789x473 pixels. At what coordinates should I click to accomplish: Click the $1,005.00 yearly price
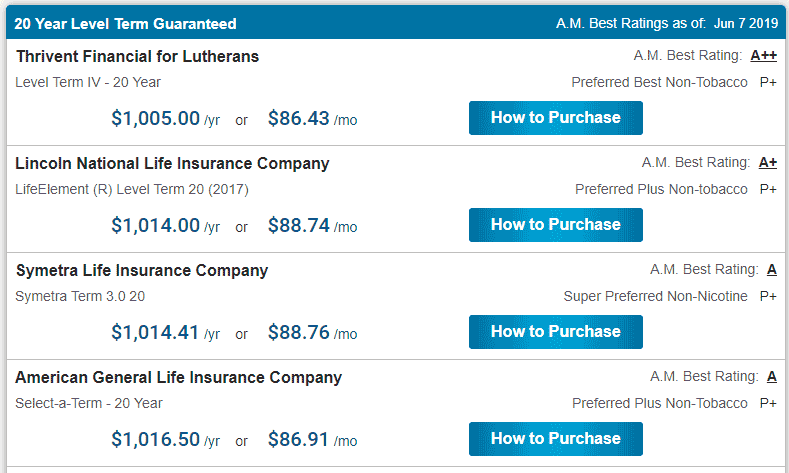pos(155,118)
